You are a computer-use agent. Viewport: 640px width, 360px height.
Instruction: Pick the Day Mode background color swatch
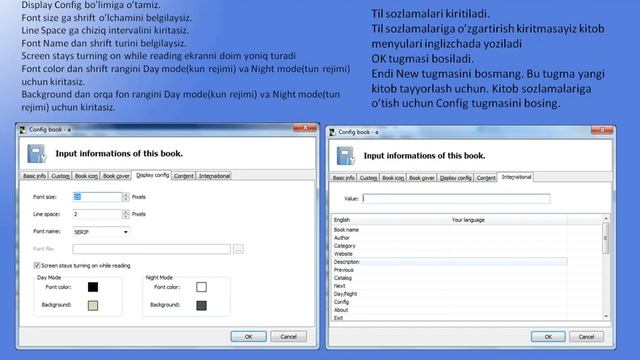click(x=93, y=305)
